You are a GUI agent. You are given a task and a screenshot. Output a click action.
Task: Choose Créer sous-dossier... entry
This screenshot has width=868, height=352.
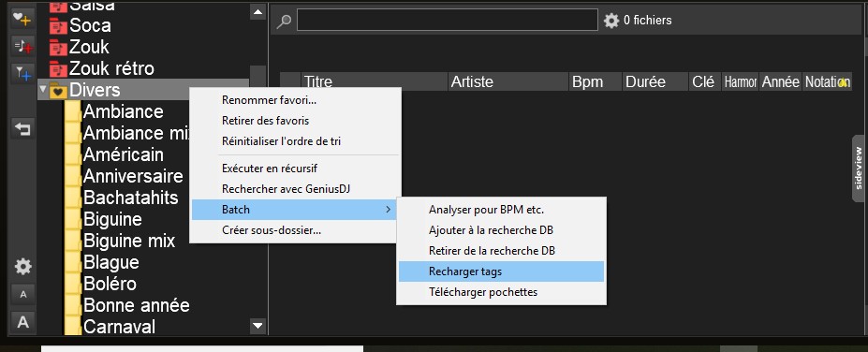[294, 230]
